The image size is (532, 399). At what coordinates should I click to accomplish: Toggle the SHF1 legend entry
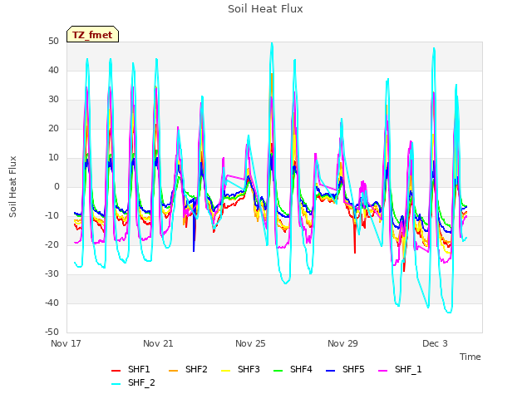[x=131, y=369]
